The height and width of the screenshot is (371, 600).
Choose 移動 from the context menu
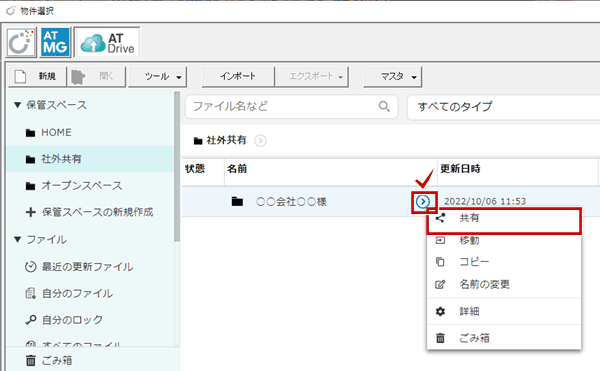(x=504, y=240)
